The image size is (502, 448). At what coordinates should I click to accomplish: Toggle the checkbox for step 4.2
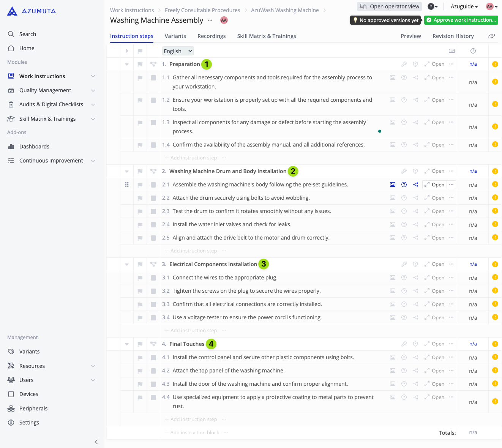153,371
